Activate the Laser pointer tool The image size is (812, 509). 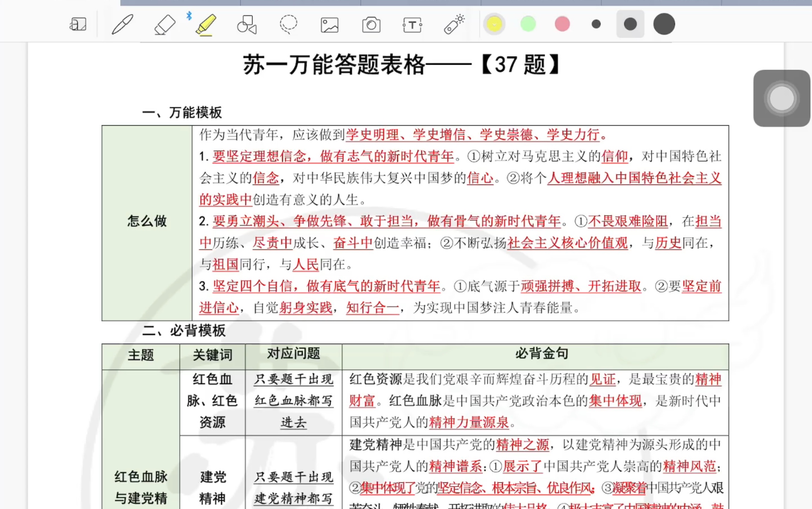454,24
